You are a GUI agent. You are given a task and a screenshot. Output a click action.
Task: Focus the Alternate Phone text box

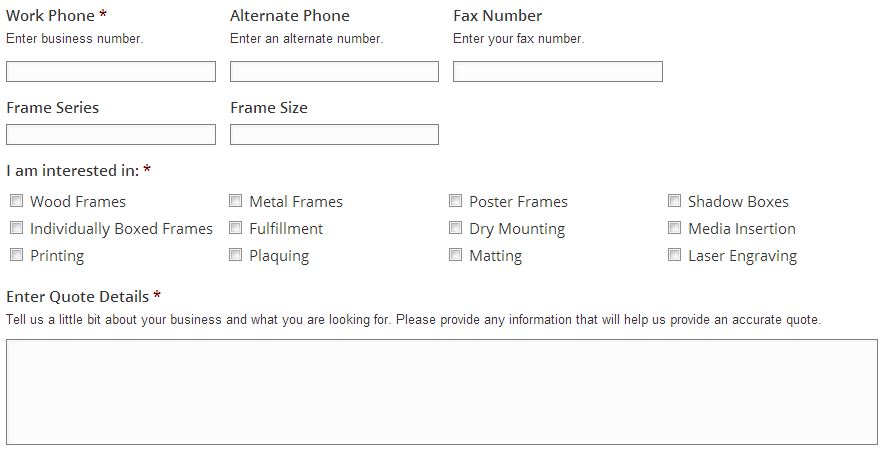[x=334, y=72]
